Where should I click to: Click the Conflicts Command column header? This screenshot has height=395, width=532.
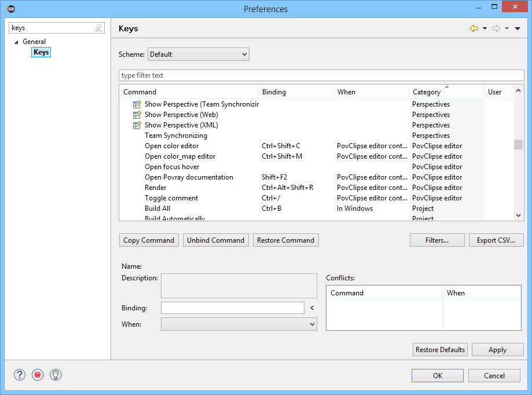(x=385, y=293)
